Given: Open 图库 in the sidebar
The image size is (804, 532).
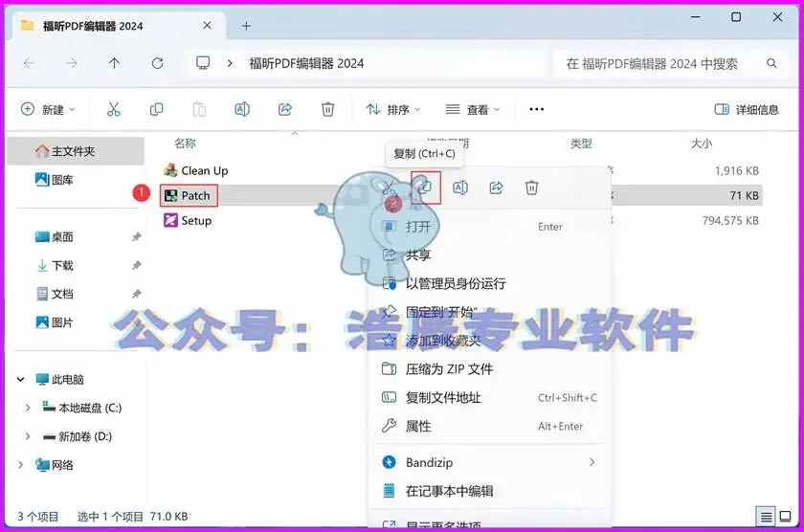Looking at the screenshot, I should click(54, 179).
